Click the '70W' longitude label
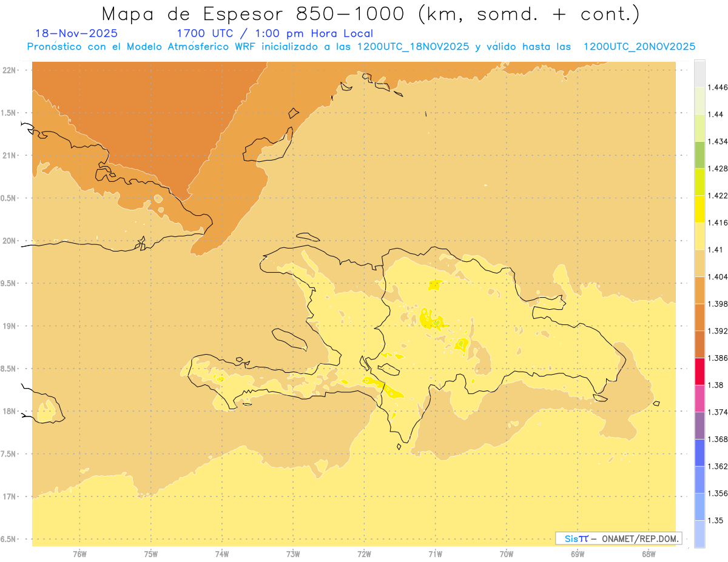 507,554
